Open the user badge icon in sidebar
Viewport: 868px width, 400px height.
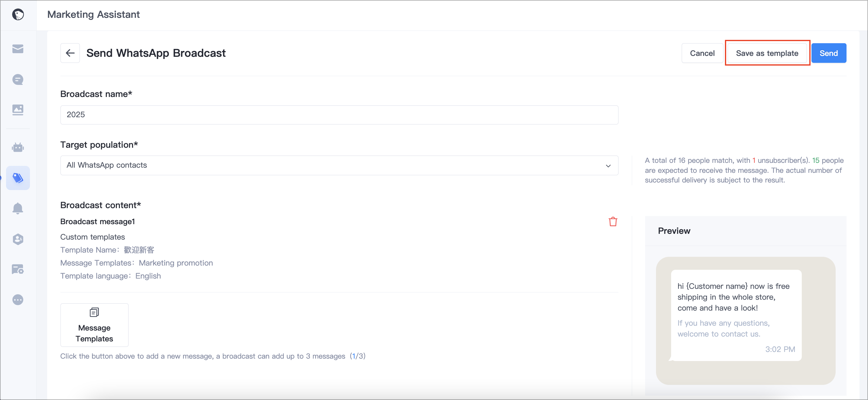click(18, 239)
